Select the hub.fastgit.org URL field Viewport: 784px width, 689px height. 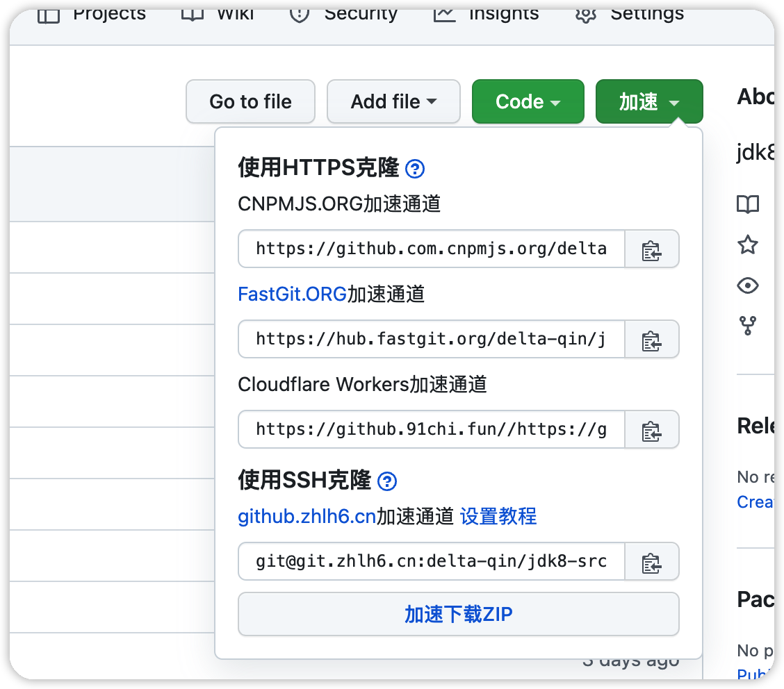(432, 339)
